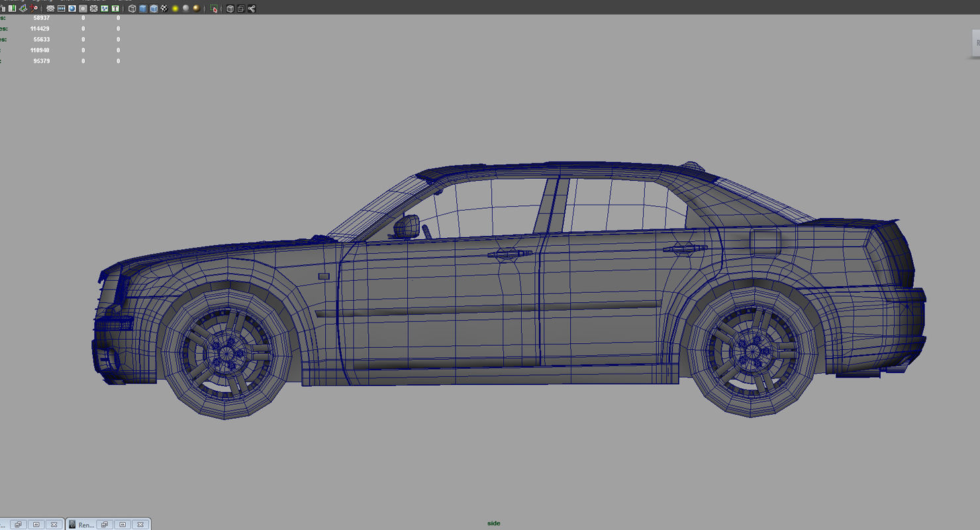Image resolution: width=980 pixels, height=530 pixels.
Task: Select the 2D Pan/Zoom icon
Action: point(104,8)
